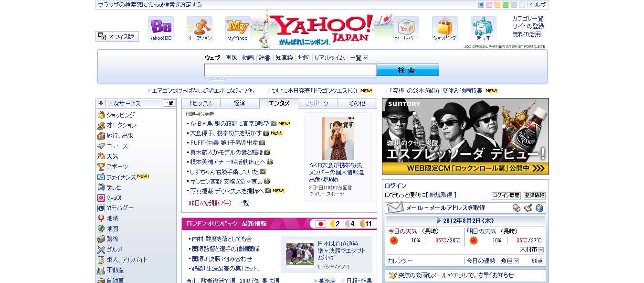The image size is (644, 283).
Task: Select the リアルタイム search tab
Action: click(x=329, y=58)
